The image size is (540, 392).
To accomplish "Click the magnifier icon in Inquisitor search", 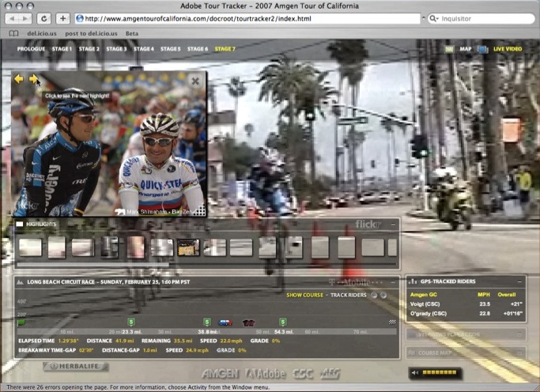I will (433, 19).
